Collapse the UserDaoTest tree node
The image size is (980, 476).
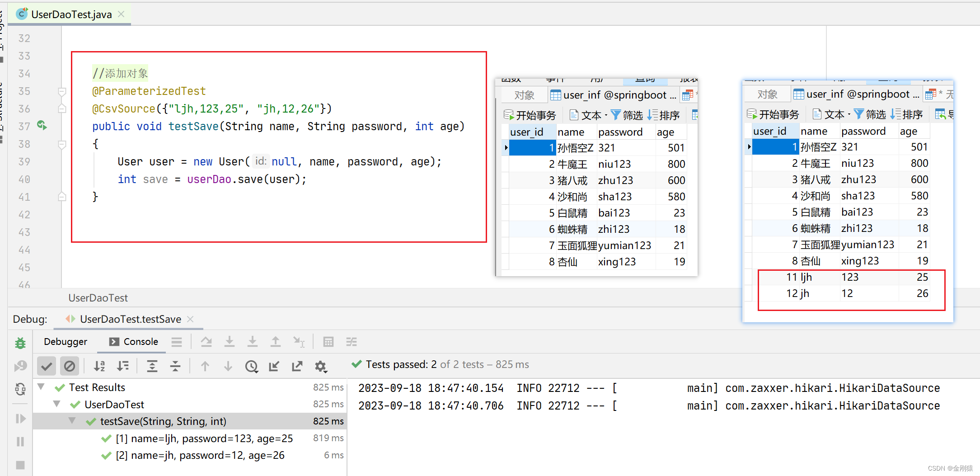click(56, 404)
